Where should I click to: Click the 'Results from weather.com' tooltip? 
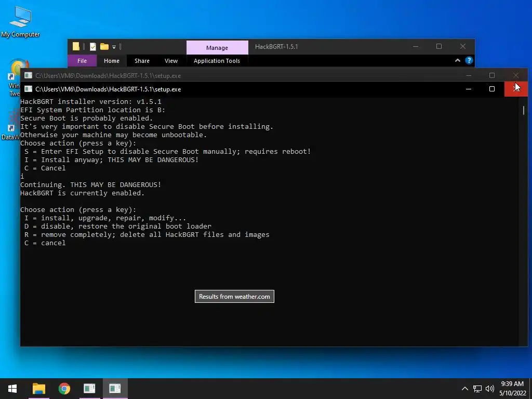tap(234, 297)
